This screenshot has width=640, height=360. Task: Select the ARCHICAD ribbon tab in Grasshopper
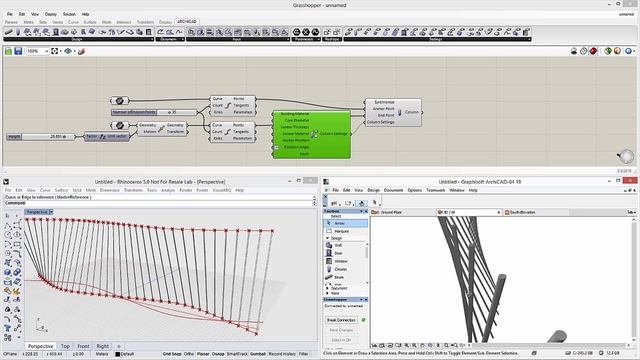[187, 22]
